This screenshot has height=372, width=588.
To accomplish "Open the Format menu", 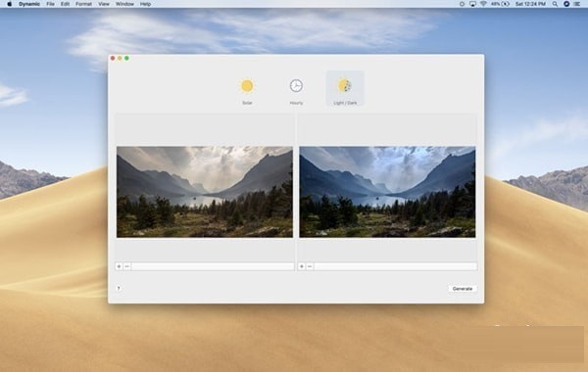I will tap(83, 4).
